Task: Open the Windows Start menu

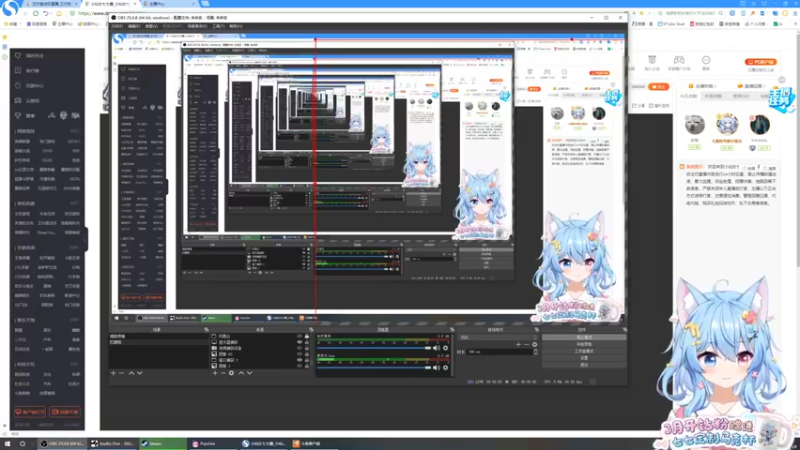Action: tap(7, 444)
